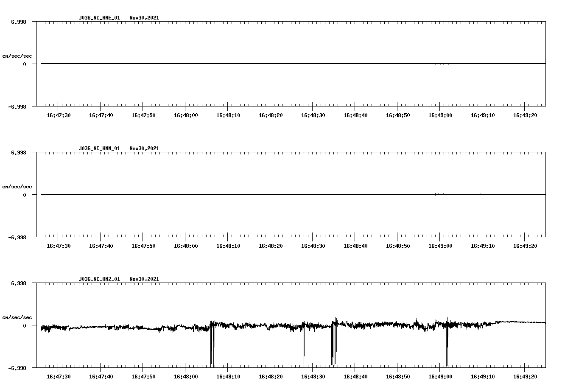Click 16:49:20 time label under HNZ plot

[525, 377]
